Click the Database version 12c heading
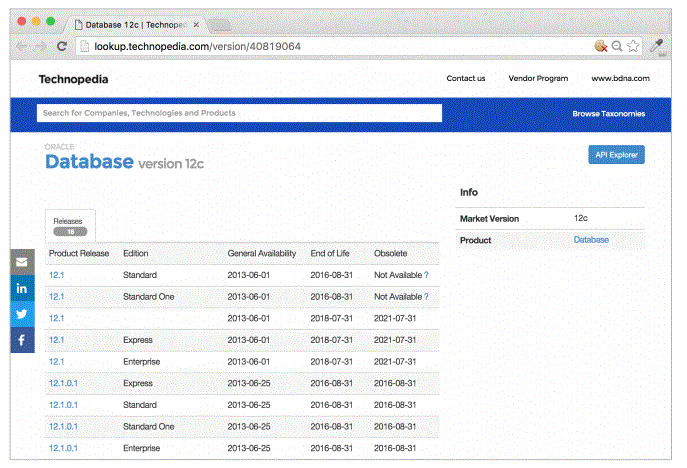 pyautogui.click(x=124, y=162)
